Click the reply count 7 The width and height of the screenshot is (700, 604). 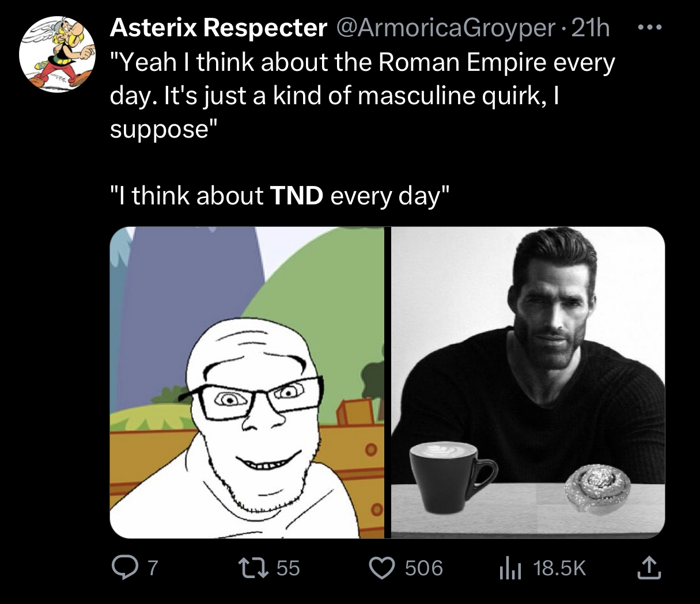153,568
